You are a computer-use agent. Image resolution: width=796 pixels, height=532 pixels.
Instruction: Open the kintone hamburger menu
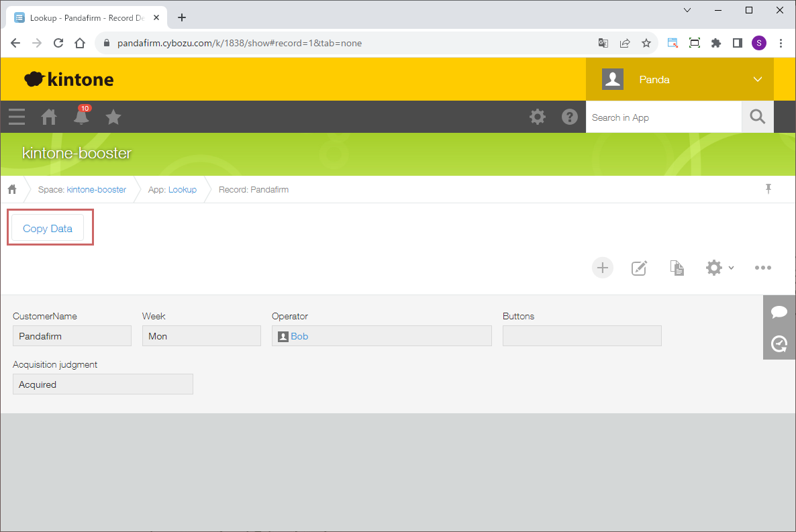[x=17, y=117]
